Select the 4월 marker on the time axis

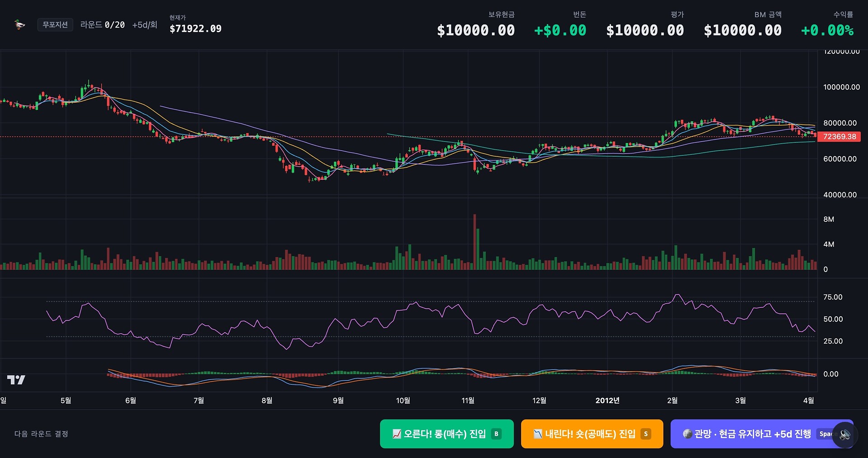click(x=808, y=401)
